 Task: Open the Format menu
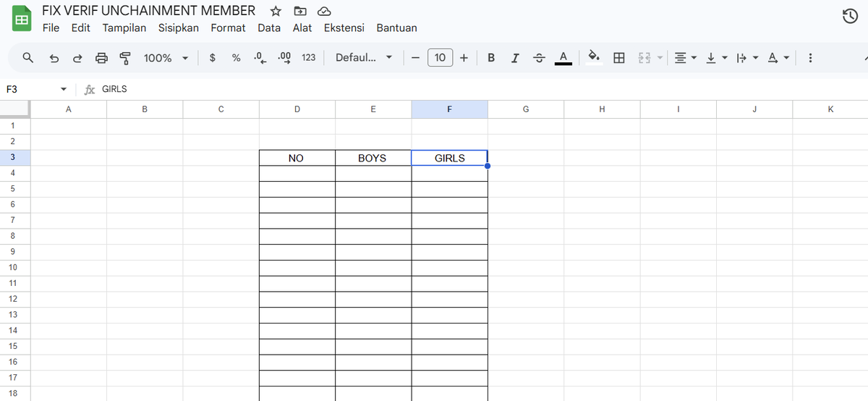click(x=228, y=28)
